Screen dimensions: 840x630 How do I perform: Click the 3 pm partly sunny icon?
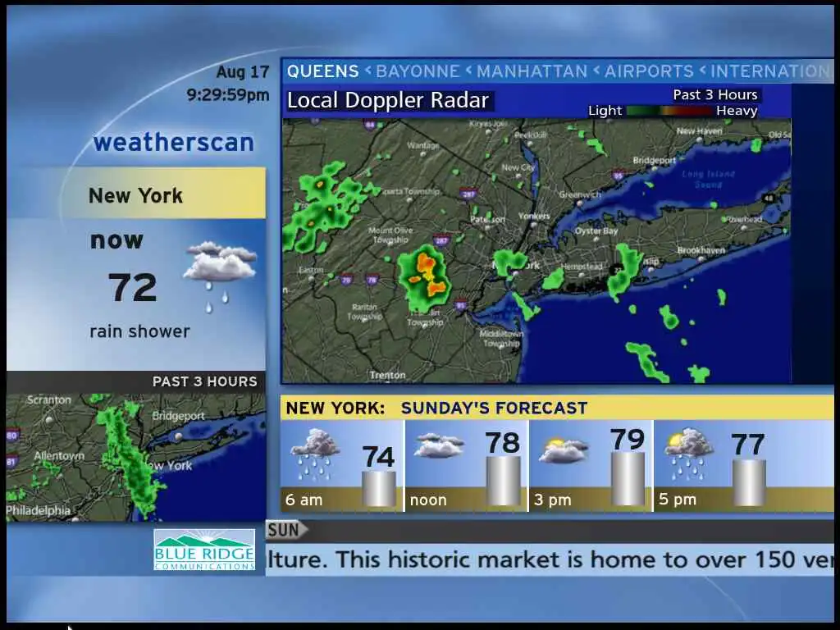pos(563,450)
